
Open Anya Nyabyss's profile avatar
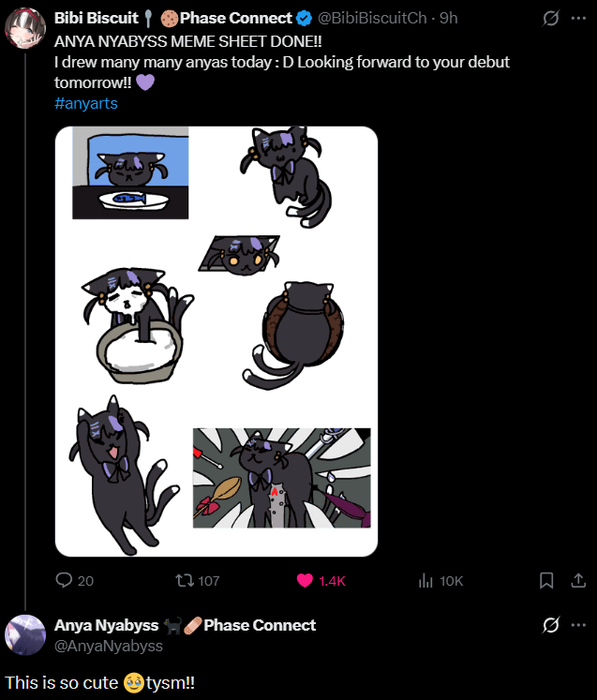[x=25, y=634]
